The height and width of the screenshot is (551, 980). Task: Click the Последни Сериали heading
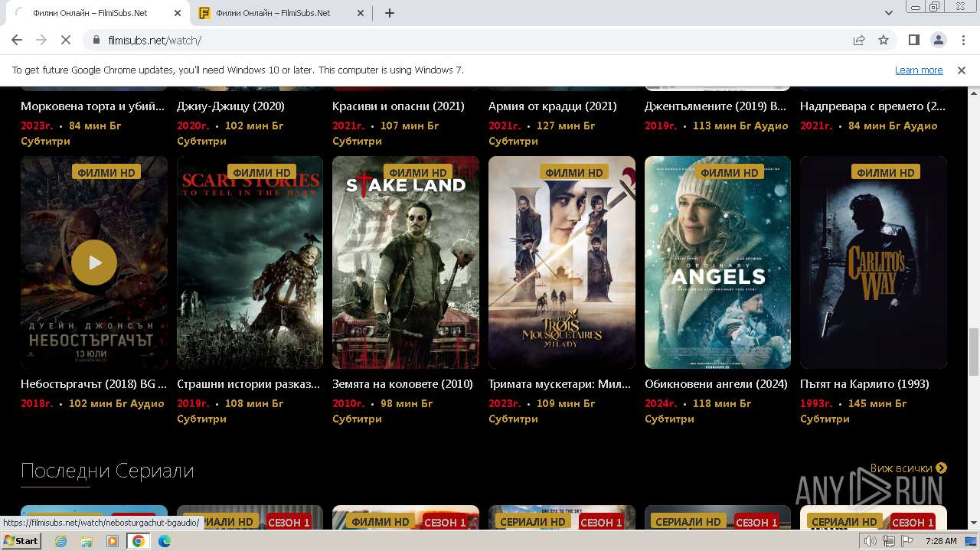107,470
